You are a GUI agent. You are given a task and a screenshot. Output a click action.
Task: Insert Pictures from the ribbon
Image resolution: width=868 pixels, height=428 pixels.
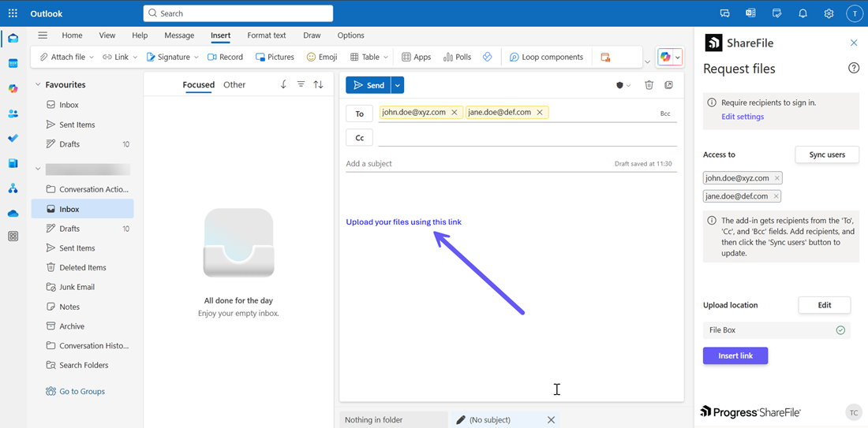coord(275,57)
